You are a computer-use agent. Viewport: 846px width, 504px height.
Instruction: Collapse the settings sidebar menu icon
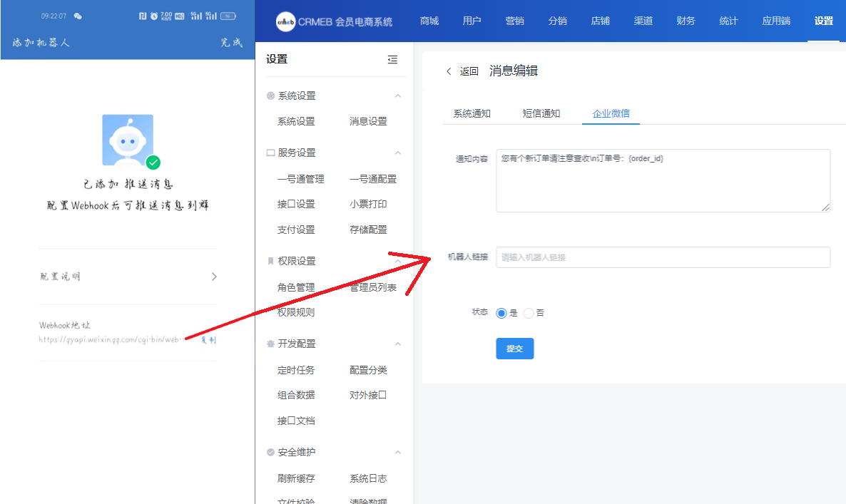pyautogui.click(x=392, y=60)
